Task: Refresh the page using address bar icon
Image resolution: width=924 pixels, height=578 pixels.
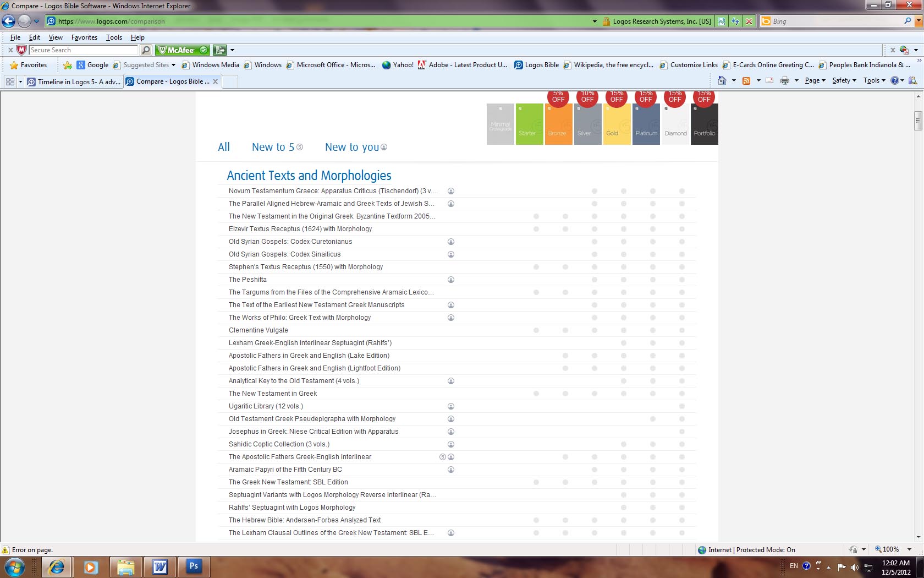Action: coord(735,21)
